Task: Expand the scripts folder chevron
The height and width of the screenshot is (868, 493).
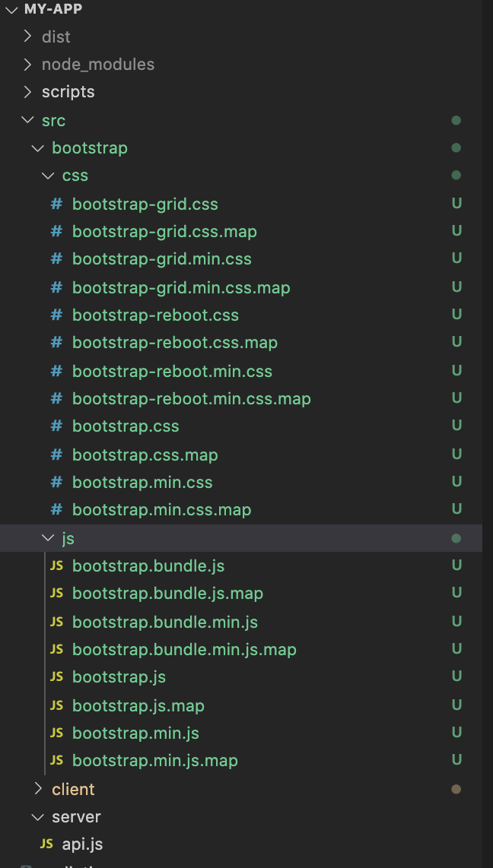Action: 27,92
